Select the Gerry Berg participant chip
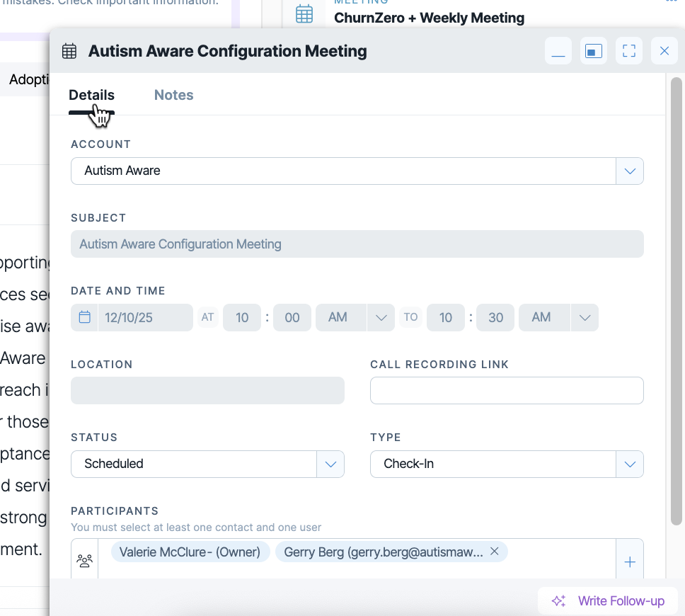 (391, 552)
